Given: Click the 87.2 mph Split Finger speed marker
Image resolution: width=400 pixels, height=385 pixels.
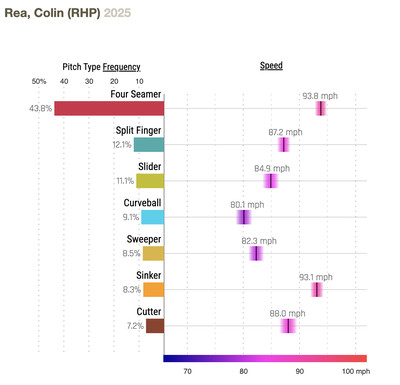Looking at the screenshot, I should pos(284,145).
